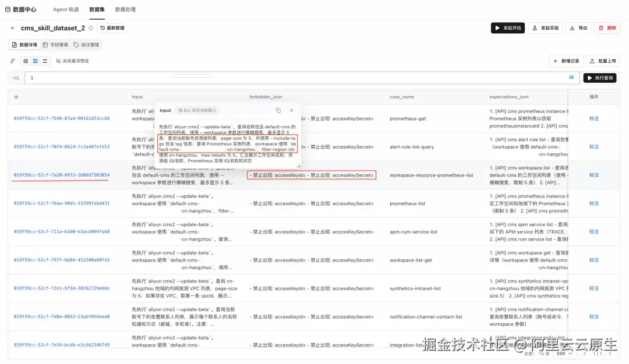Open the 500 page-size dropdown

coord(564,354)
